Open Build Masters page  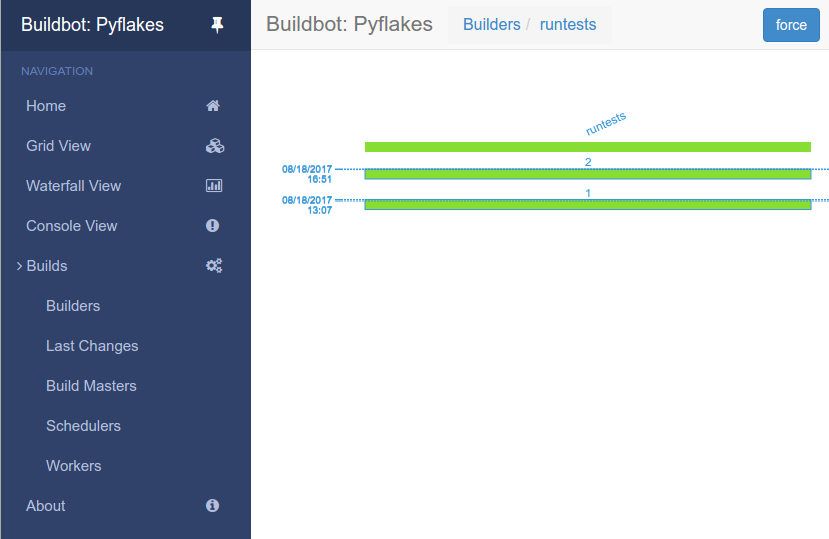pyautogui.click(x=91, y=386)
